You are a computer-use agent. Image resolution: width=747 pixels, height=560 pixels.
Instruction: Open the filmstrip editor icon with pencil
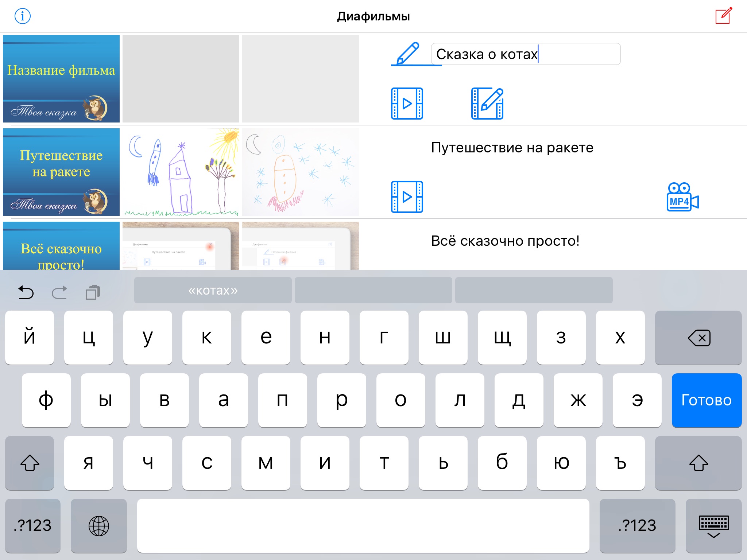[x=487, y=104]
